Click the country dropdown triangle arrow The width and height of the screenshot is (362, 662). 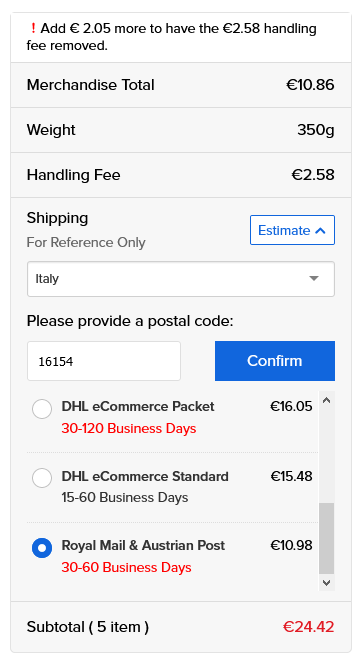[x=313, y=279]
